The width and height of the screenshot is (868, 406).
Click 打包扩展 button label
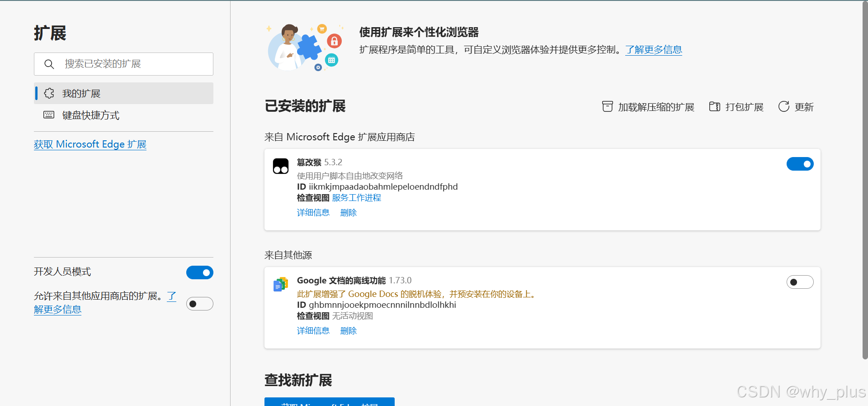click(744, 107)
